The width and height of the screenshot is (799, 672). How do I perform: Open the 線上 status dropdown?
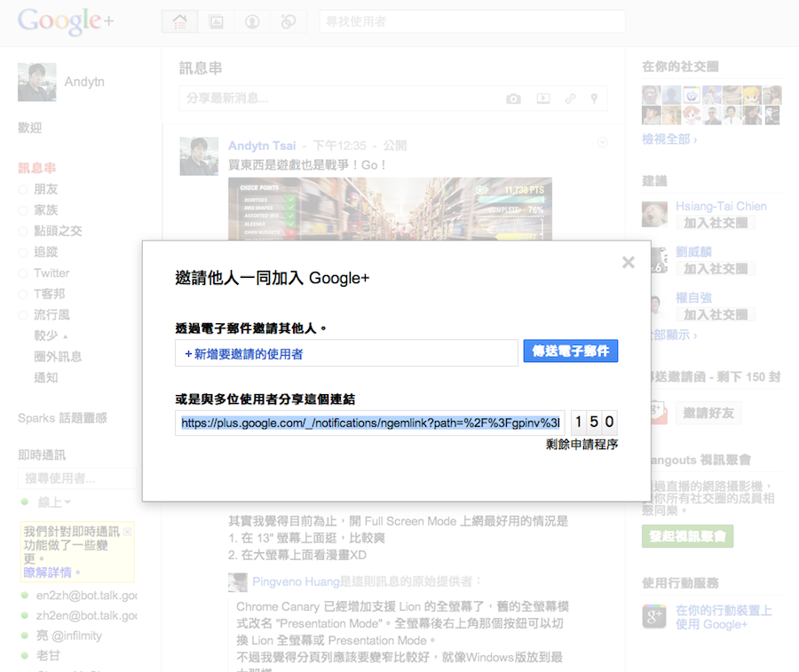coord(54,502)
